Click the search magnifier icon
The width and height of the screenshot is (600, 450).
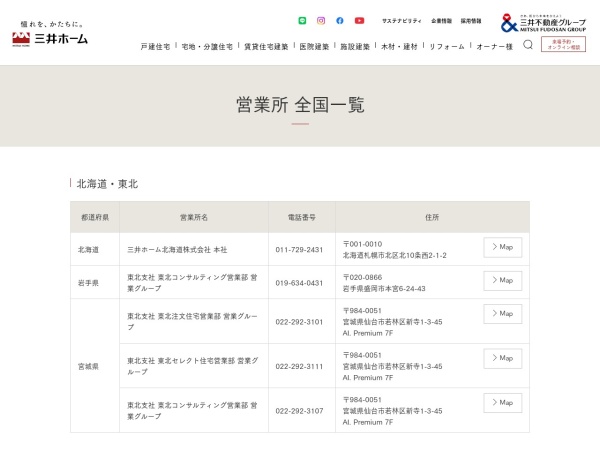click(528, 45)
